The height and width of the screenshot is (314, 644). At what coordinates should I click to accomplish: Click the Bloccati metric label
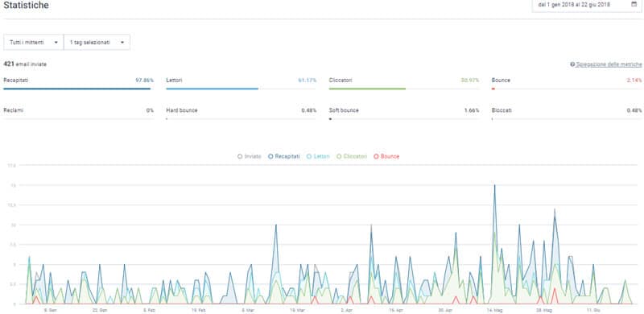(502, 110)
